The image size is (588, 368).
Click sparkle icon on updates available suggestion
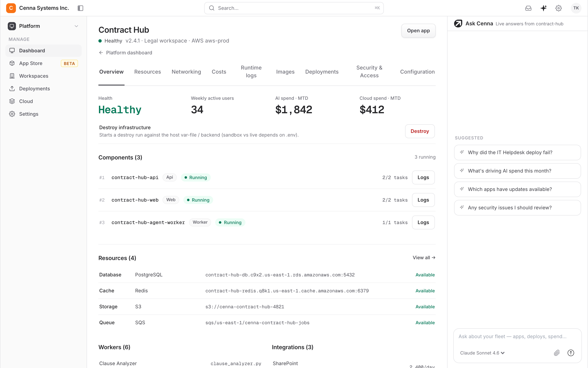[462, 189]
